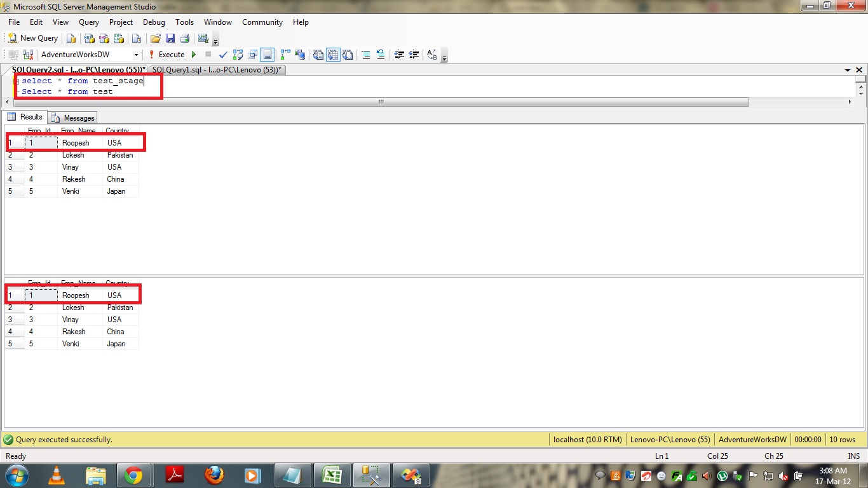Click the Decrease Indent toolbar icon
This screenshot has width=868, height=488.
pos(399,55)
